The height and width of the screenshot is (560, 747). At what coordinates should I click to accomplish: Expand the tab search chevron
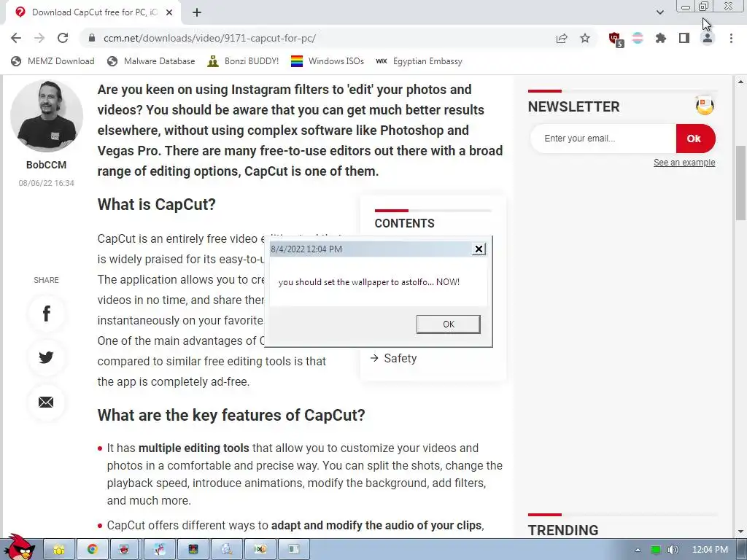pos(659,12)
